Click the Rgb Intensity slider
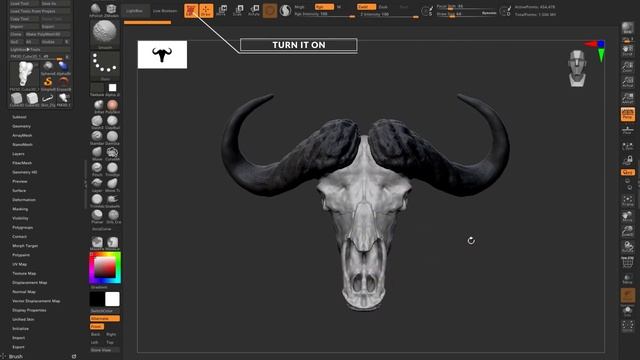The width and height of the screenshot is (640, 360). point(324,14)
